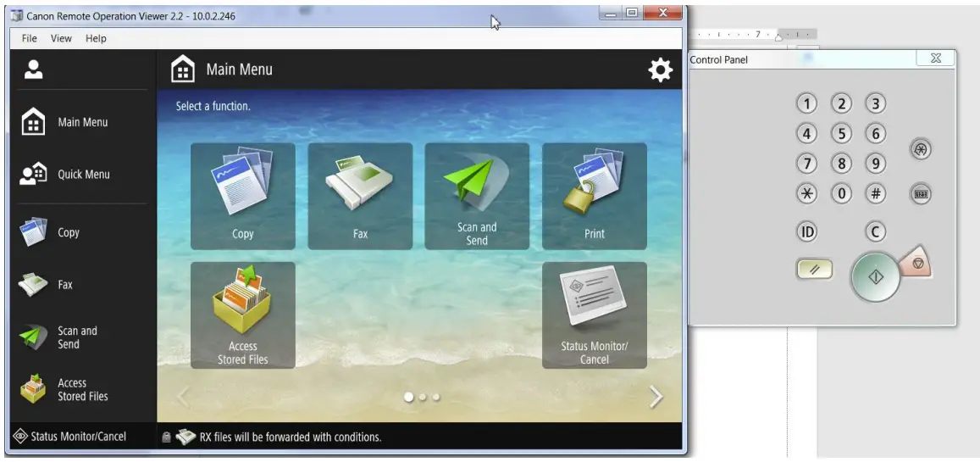Open the settings gear icon

click(x=660, y=70)
